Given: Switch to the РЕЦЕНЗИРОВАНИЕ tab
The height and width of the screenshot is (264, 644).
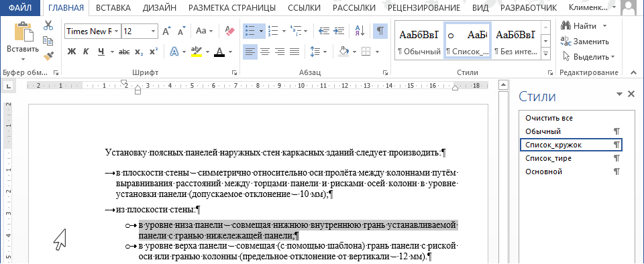Looking at the screenshot, I should pyautogui.click(x=423, y=8).
